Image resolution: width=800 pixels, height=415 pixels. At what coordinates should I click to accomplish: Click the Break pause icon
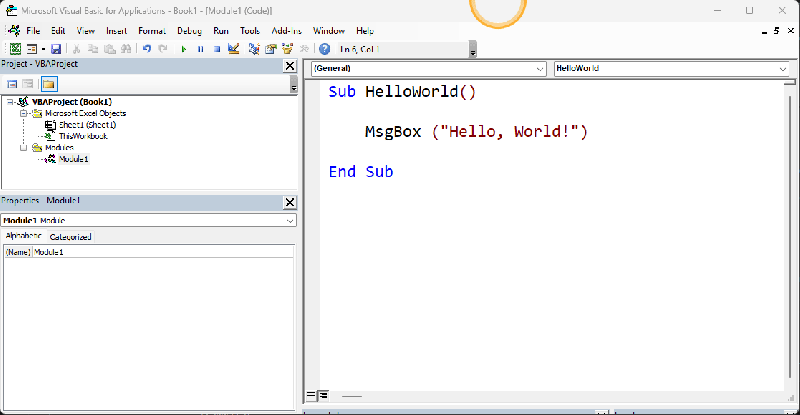pos(201,49)
